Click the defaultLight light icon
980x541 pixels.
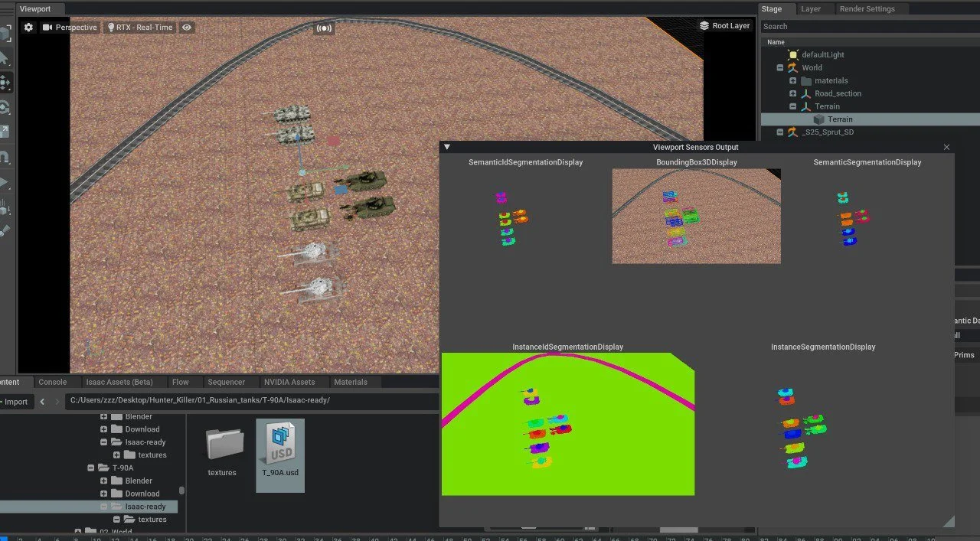click(x=793, y=55)
